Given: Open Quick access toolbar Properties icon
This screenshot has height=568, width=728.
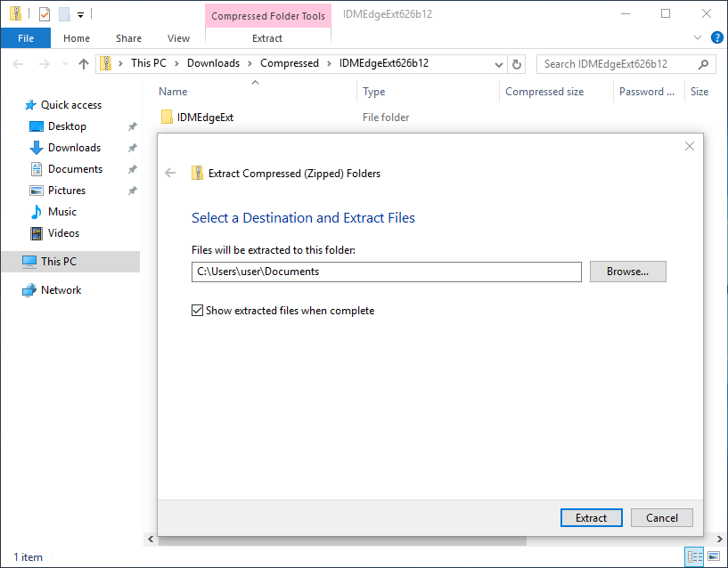Looking at the screenshot, I should click(x=43, y=13).
